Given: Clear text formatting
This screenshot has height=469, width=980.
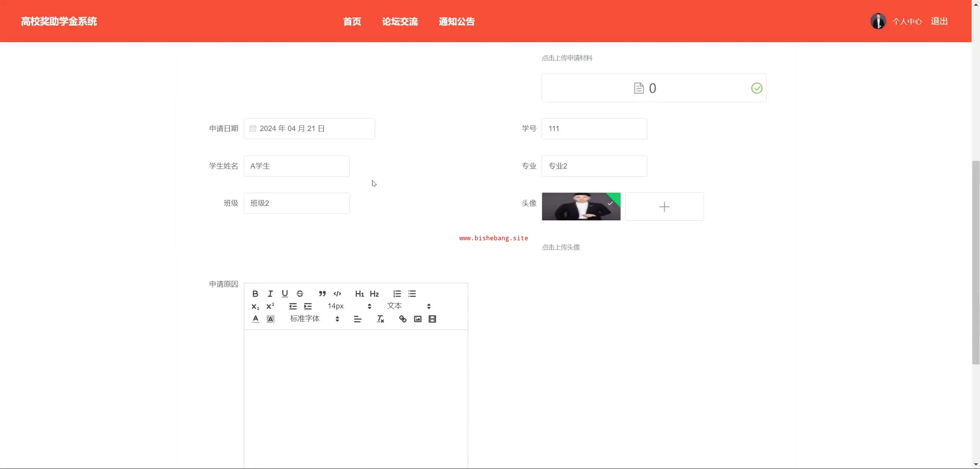Looking at the screenshot, I should (380, 319).
